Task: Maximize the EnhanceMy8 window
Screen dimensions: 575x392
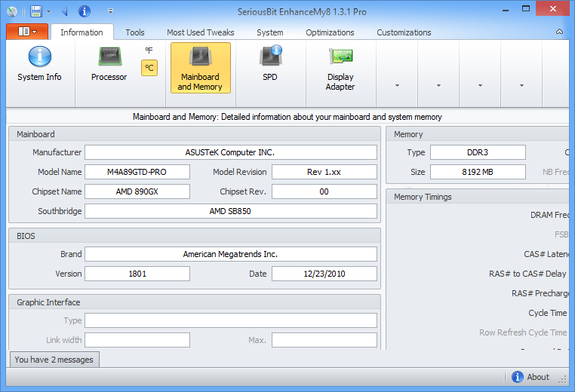Action: tap(526, 9)
